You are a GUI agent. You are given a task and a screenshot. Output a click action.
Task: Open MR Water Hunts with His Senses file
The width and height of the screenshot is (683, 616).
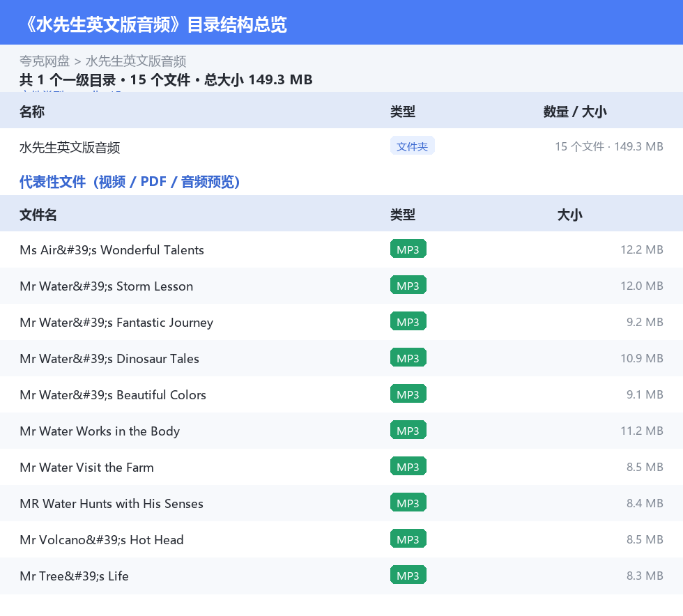pos(112,503)
